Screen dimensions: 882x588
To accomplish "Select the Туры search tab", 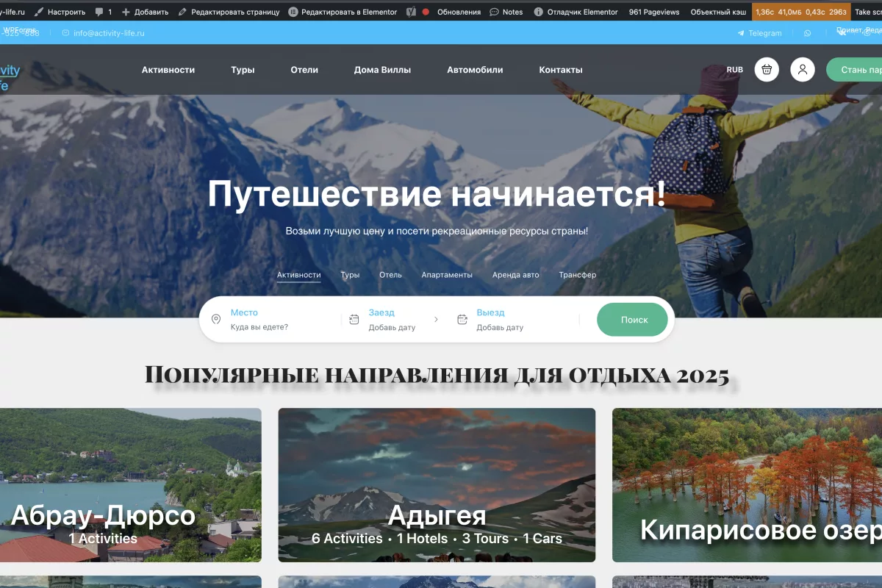I will [x=350, y=275].
